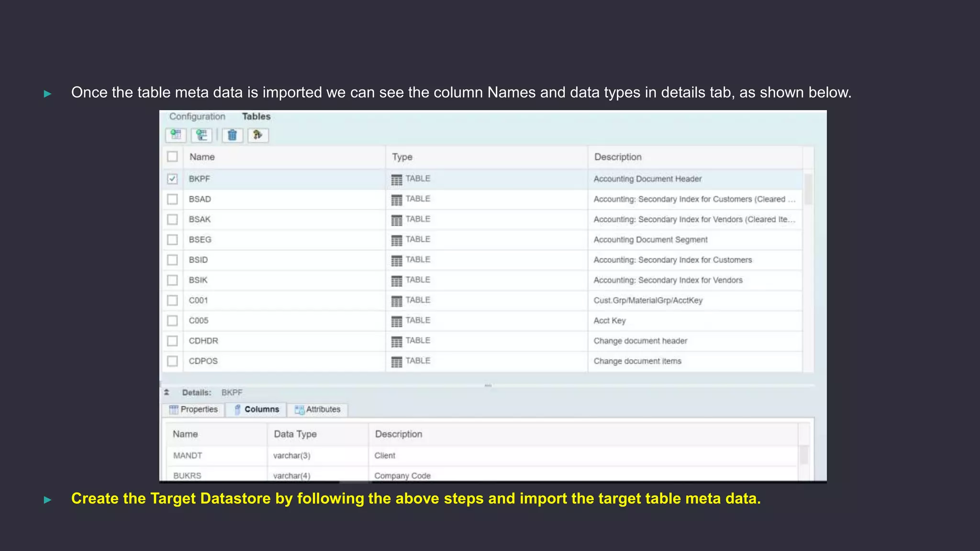The height and width of the screenshot is (551, 980).
Task: Click the table icon in C001 row
Action: pyautogui.click(x=397, y=301)
